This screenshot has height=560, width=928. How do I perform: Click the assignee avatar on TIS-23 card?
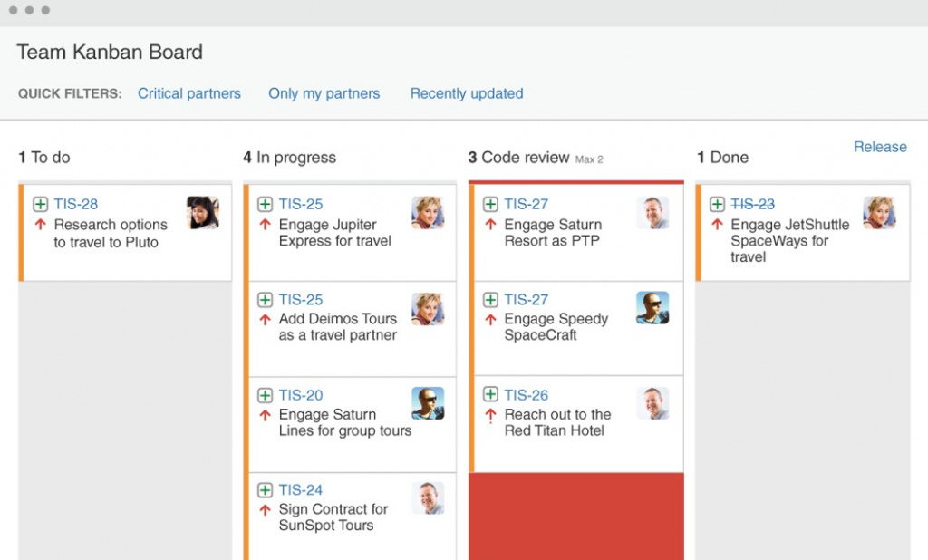[x=879, y=213]
